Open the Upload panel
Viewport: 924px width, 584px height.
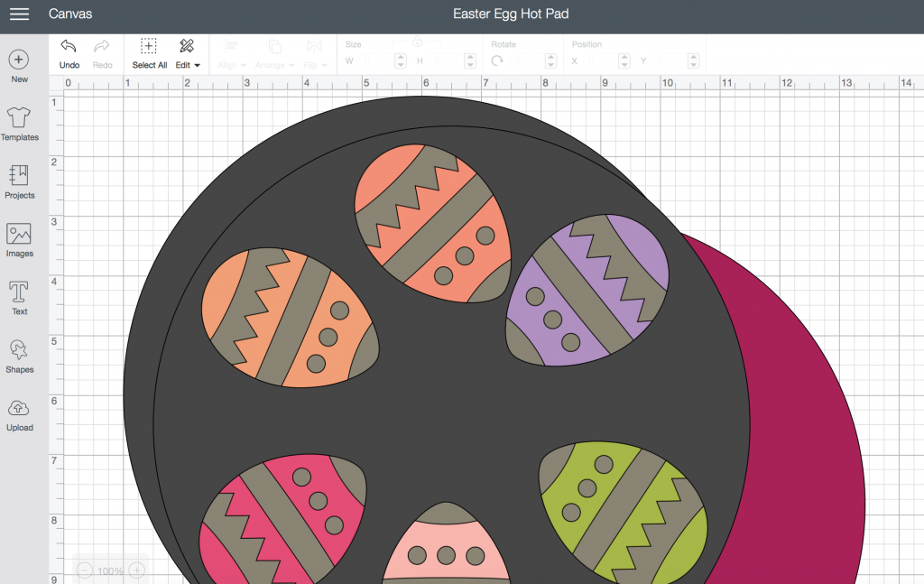tap(19, 414)
